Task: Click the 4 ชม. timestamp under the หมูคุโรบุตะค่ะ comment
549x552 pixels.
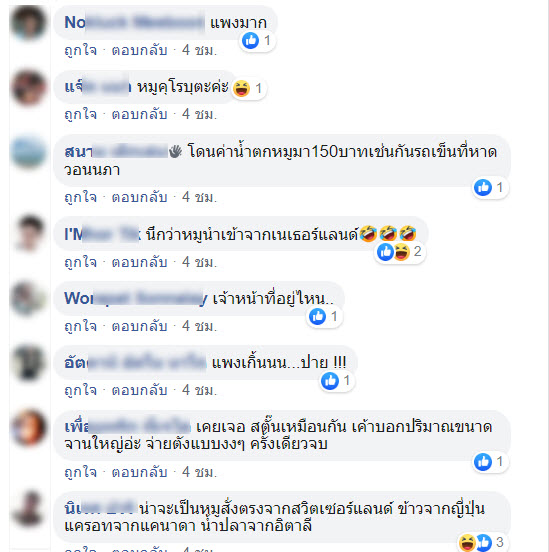Action: 199,115
